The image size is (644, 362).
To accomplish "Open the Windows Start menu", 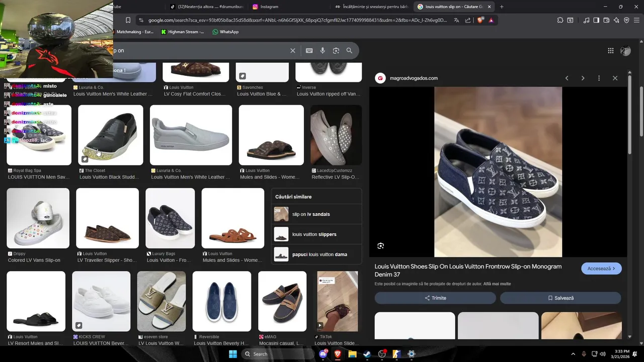I will point(232,354).
